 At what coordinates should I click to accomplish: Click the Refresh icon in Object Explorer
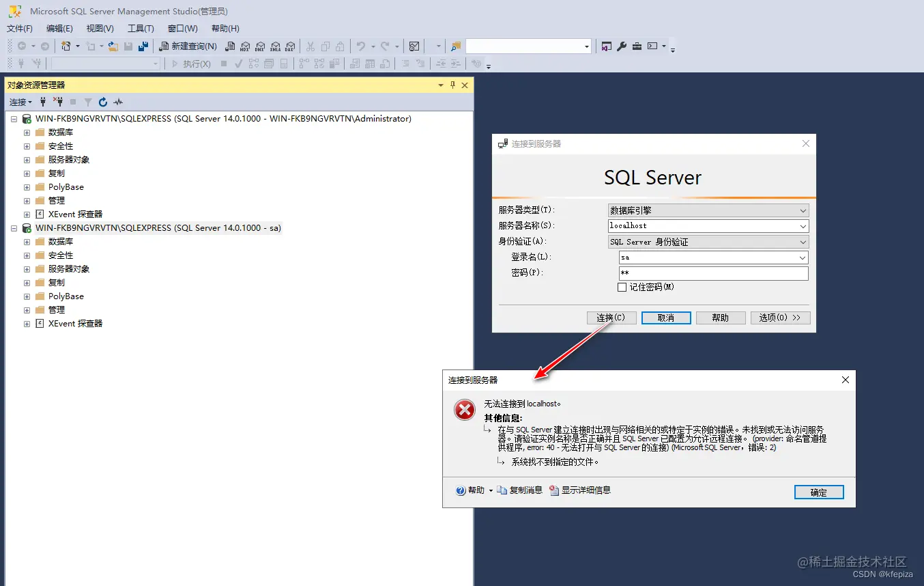pos(103,102)
